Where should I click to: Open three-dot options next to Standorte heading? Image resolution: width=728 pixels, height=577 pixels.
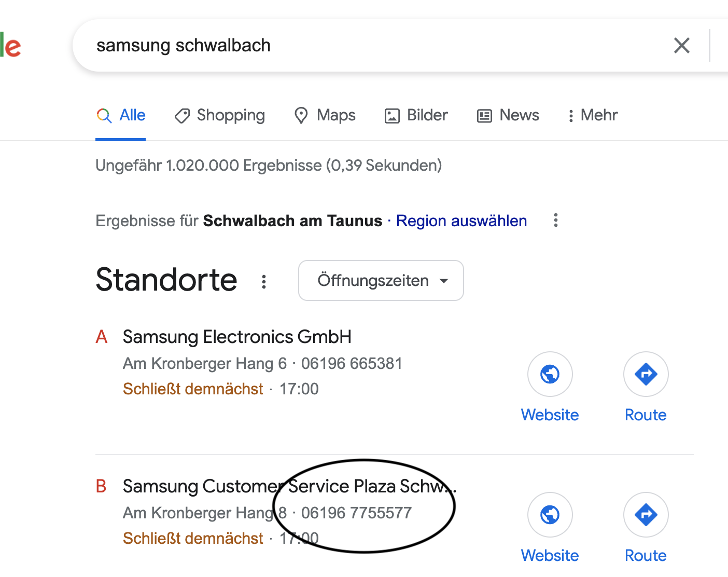click(264, 281)
